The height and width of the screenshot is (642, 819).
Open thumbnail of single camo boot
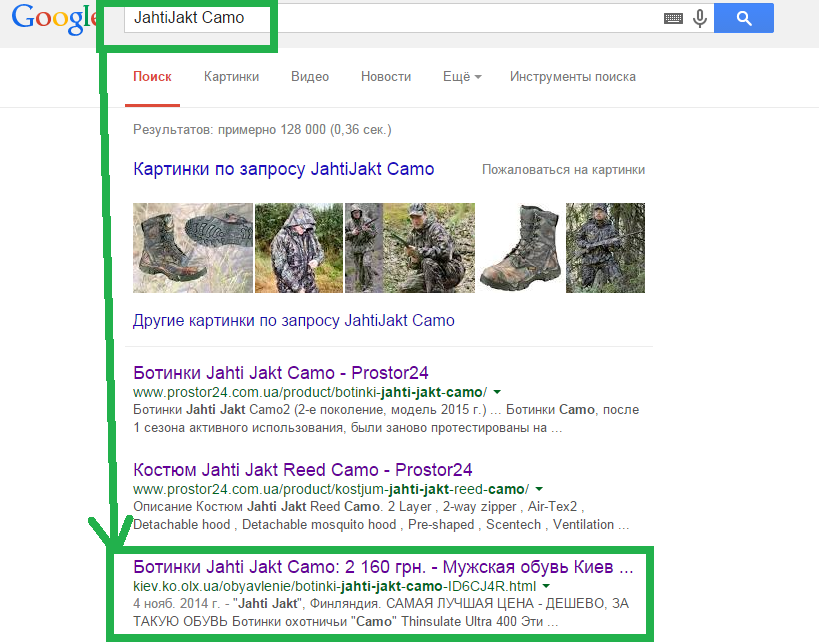pos(519,248)
